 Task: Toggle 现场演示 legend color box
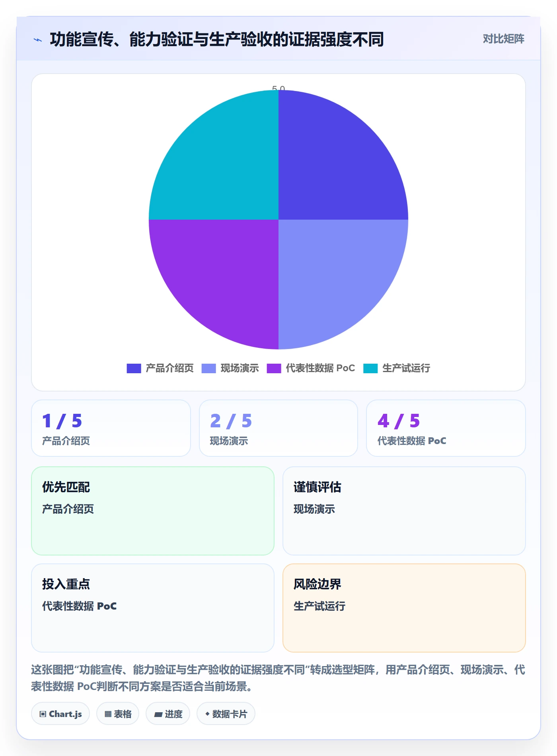point(208,368)
